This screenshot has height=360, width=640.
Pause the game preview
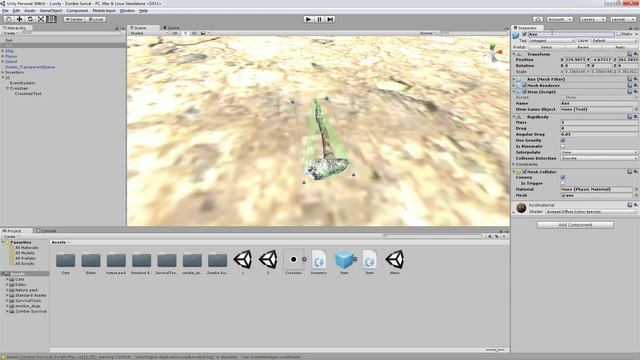319,19
